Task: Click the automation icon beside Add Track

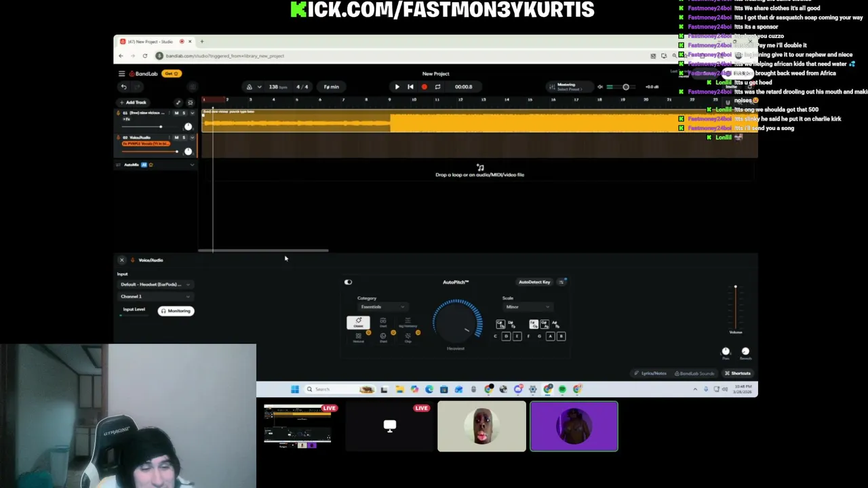Action: [x=178, y=102]
